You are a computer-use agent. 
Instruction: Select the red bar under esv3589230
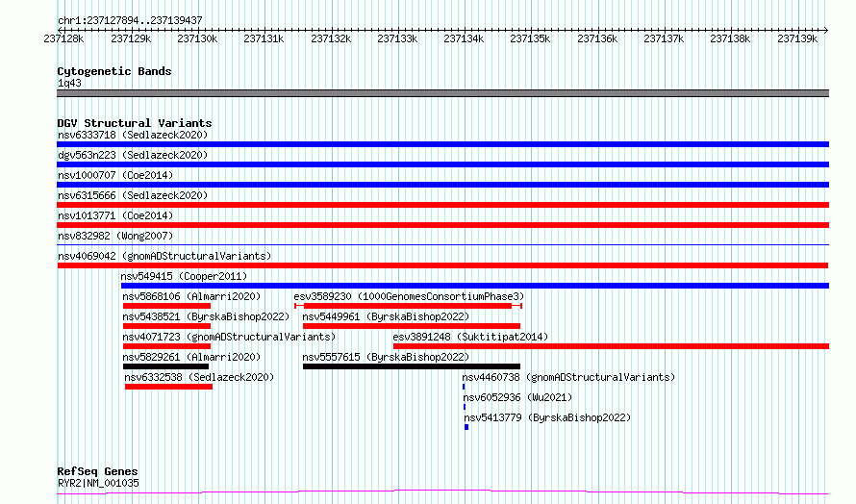tap(408, 306)
